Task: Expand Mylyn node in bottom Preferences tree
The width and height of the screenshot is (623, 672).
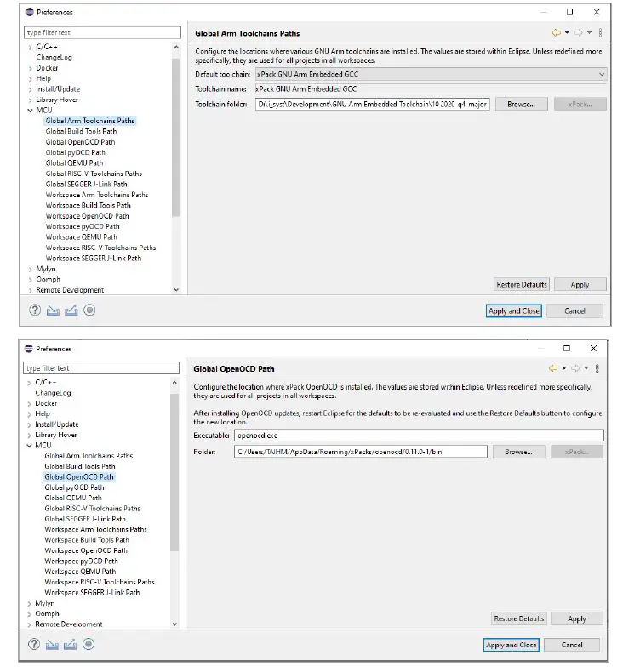Action: 29,603
